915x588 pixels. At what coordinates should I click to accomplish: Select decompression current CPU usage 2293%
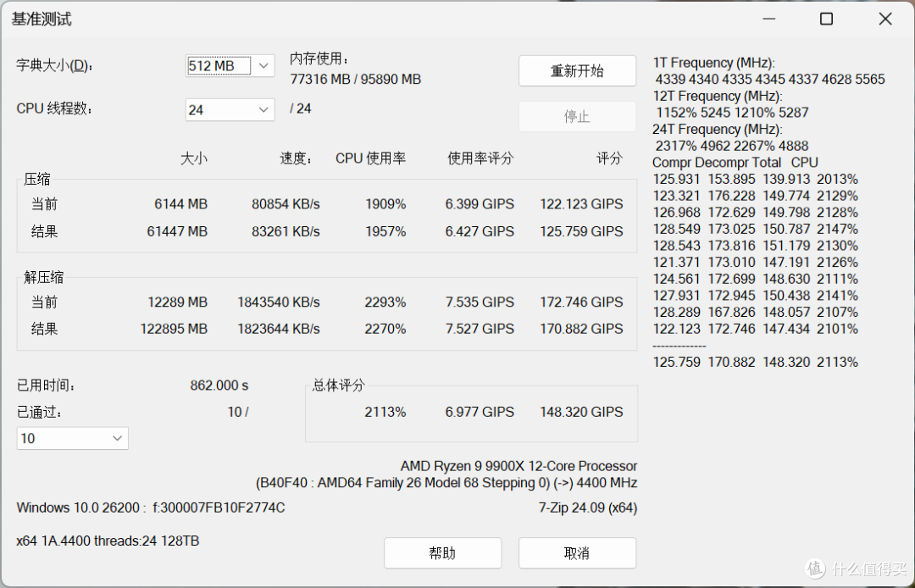pos(385,302)
